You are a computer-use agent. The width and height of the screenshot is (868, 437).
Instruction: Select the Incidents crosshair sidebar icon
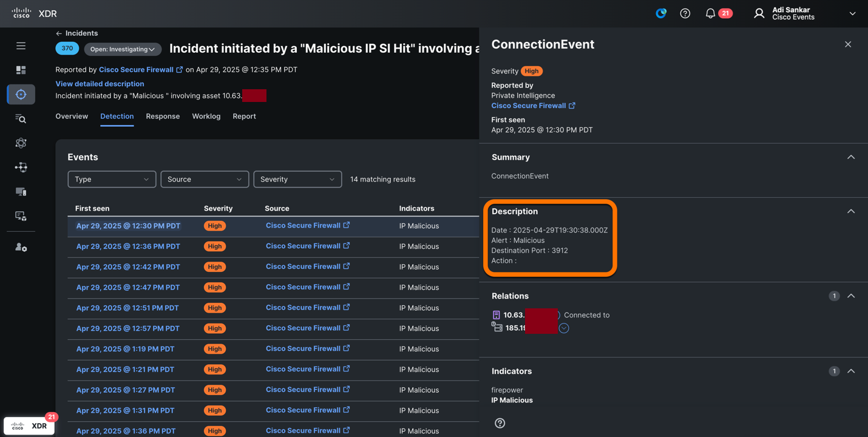tap(21, 95)
